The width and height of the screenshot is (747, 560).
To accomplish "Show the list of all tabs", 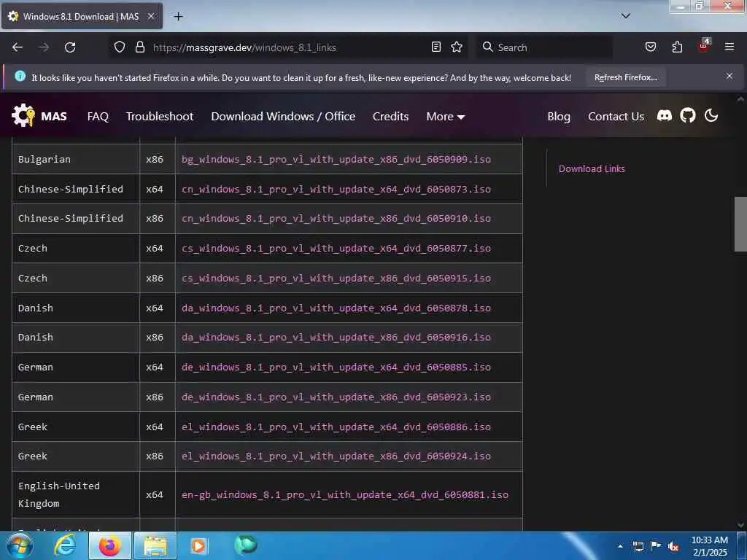I will (x=626, y=16).
